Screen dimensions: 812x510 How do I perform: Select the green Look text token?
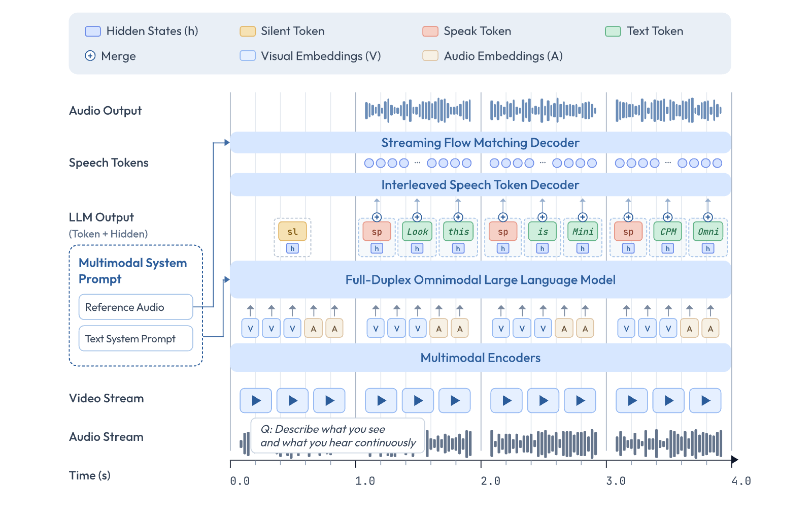coord(417,232)
